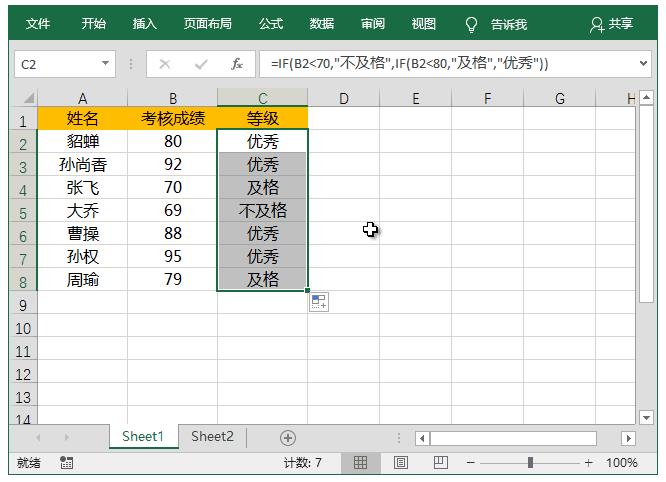
Task: Click the 计数: 7 status bar entry
Action: [x=302, y=462]
